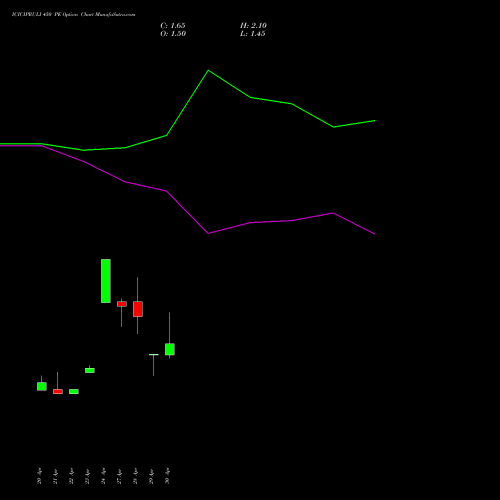Click the peak of the green line
The image size is (500, 500).
click(x=208, y=70)
